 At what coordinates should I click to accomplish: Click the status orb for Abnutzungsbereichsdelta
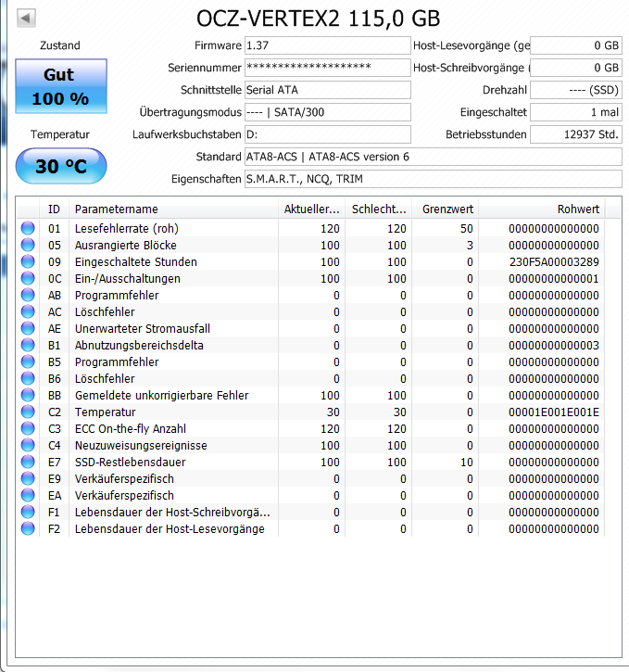(x=28, y=345)
